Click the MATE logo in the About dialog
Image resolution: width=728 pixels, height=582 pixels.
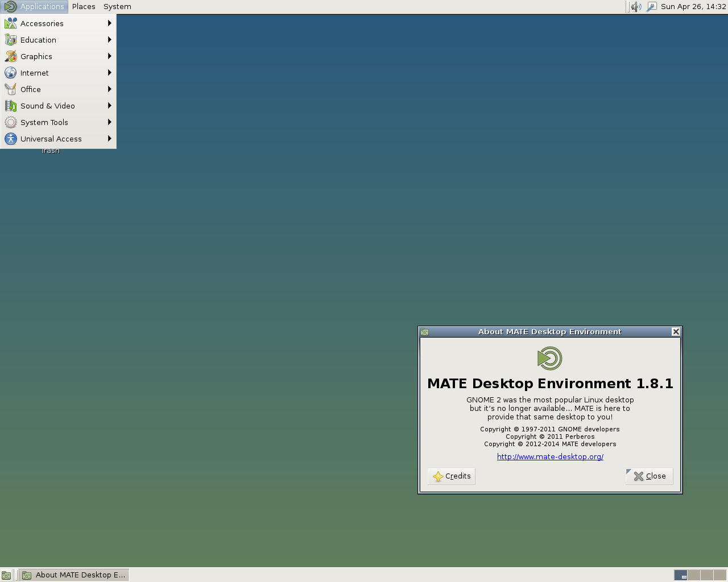point(550,359)
